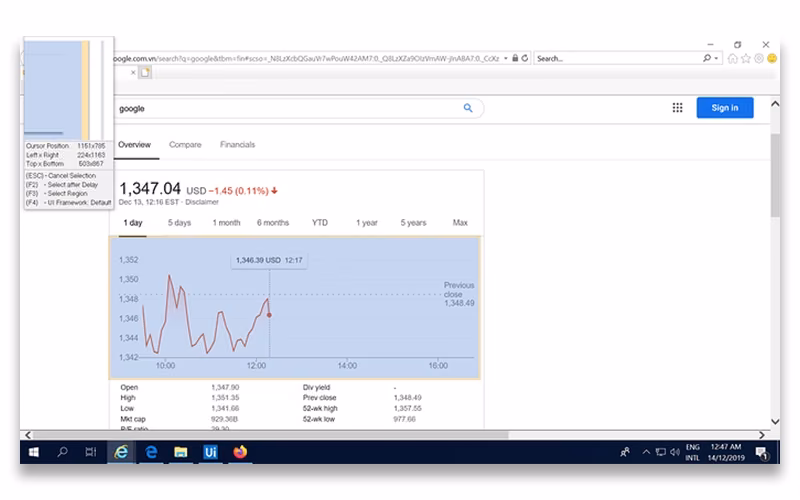Click the High value 1,351.35
The image size is (800, 500).
[x=225, y=397]
